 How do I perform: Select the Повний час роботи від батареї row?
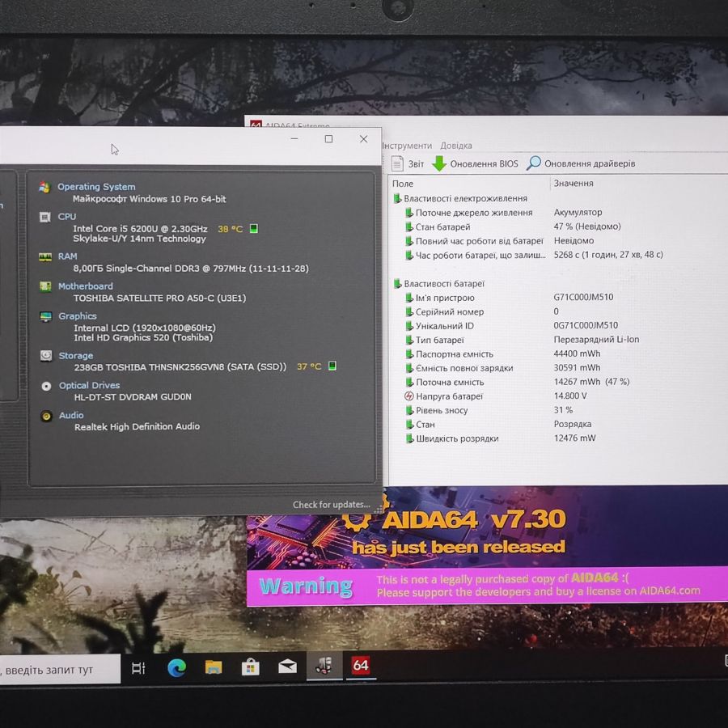point(557,241)
